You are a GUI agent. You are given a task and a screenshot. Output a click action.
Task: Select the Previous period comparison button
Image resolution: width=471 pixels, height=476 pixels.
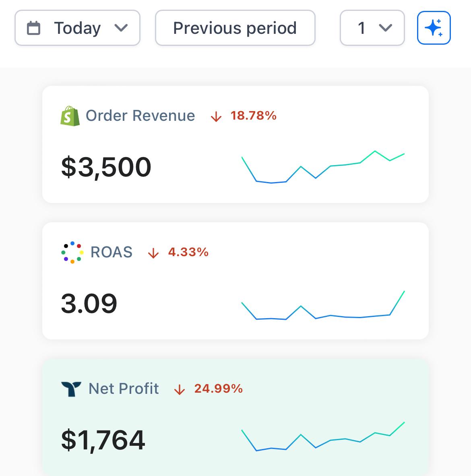pos(235,28)
